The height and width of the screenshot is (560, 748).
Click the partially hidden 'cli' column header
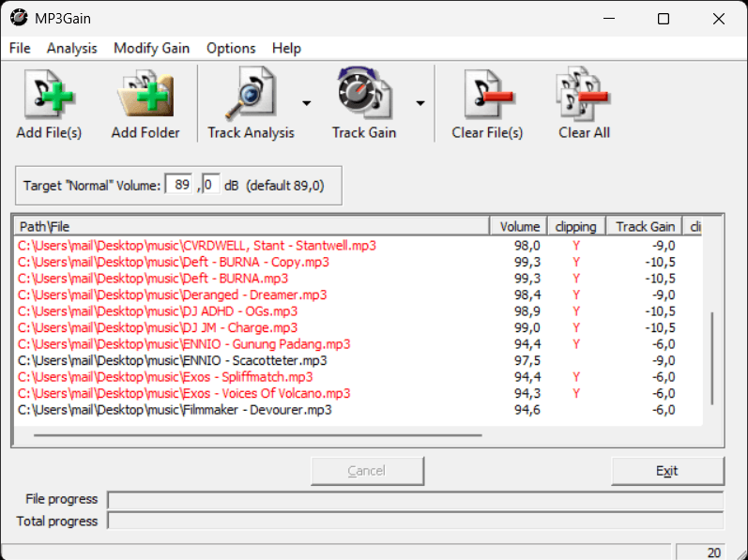click(x=694, y=226)
